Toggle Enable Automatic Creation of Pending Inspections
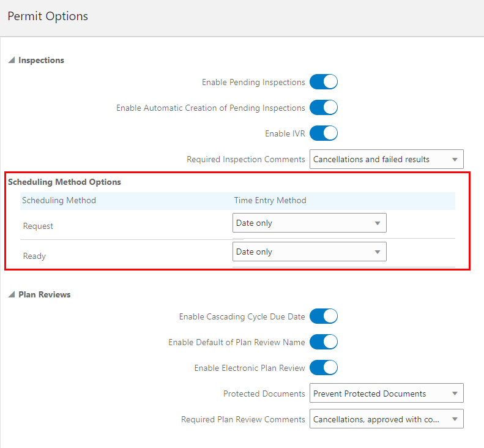This screenshot has width=484, height=448. pos(324,108)
